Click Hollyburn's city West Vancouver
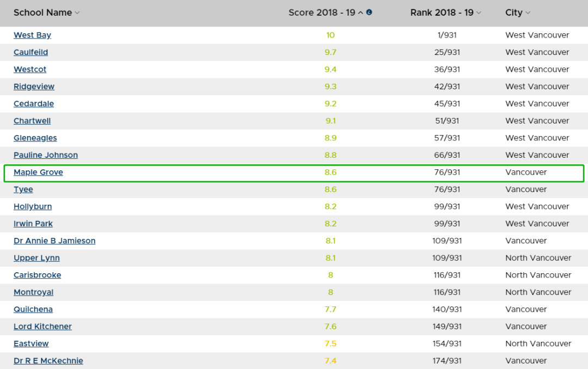 tap(537, 207)
